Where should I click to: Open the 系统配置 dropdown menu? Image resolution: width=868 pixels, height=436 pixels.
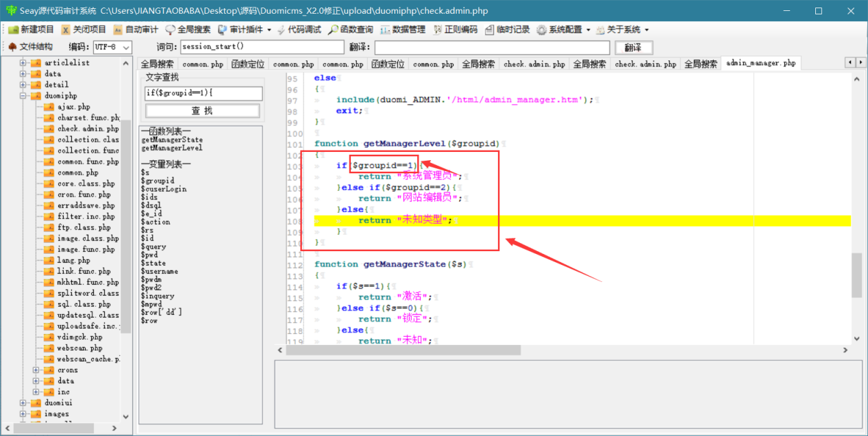click(x=564, y=29)
